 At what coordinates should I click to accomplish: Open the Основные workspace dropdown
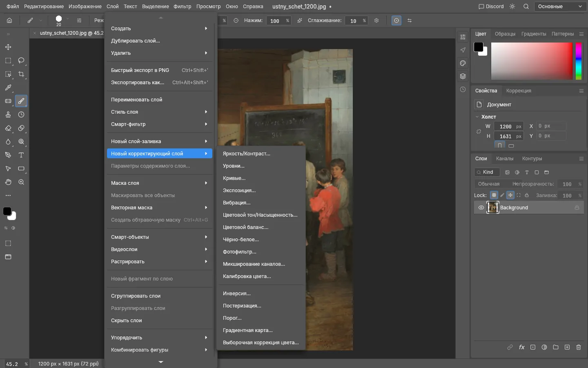tap(560, 7)
